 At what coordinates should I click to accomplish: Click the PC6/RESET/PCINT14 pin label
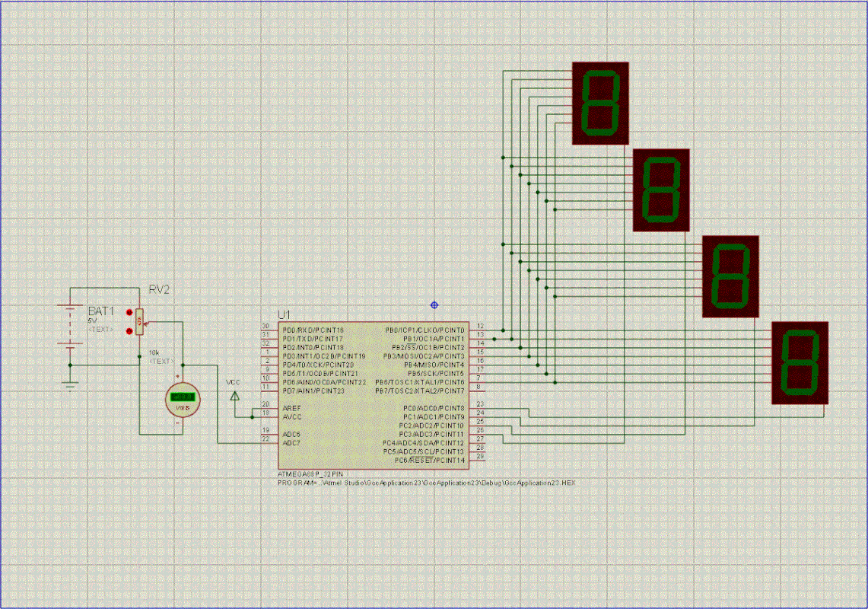[430, 460]
